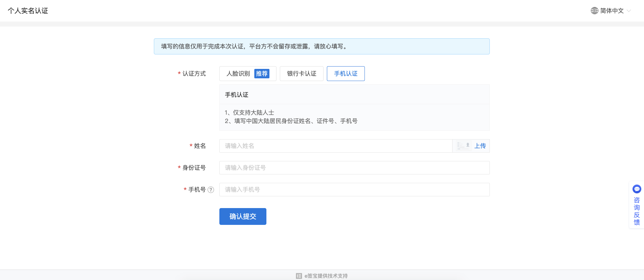Click the 手机认证 panel heading
The image size is (644, 280).
tap(237, 95)
